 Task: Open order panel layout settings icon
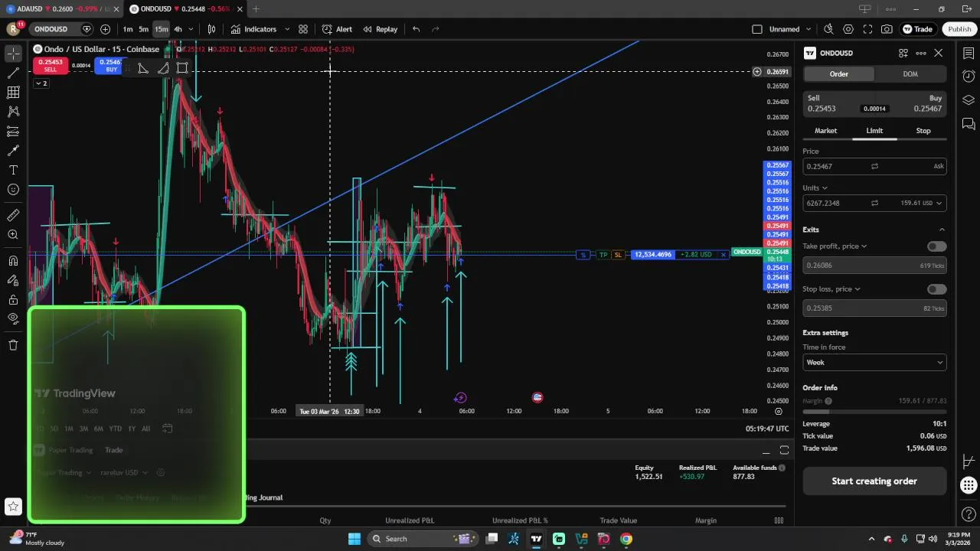(x=903, y=53)
